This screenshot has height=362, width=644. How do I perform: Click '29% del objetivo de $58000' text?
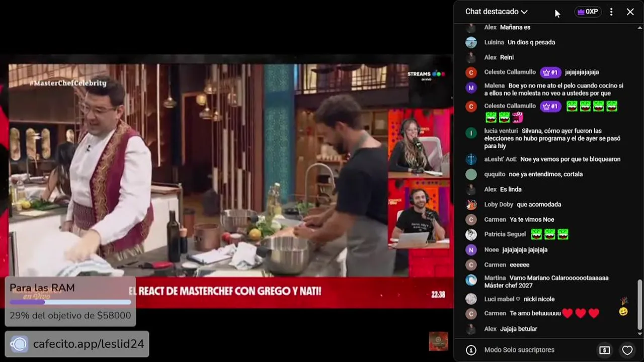(x=70, y=316)
